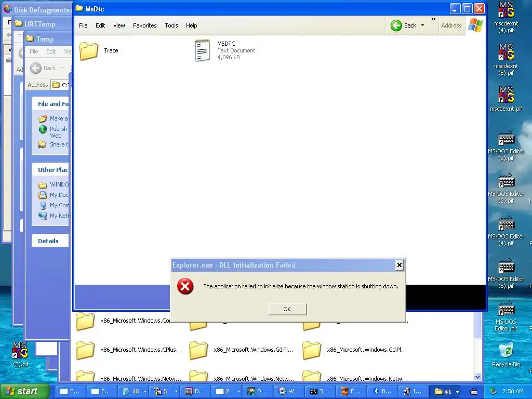
Task: Open WINDOWS link under Other Places
Action: tap(59, 184)
